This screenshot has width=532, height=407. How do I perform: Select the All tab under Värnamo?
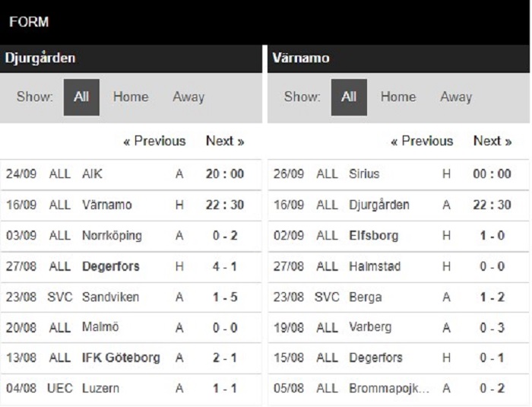coord(349,97)
